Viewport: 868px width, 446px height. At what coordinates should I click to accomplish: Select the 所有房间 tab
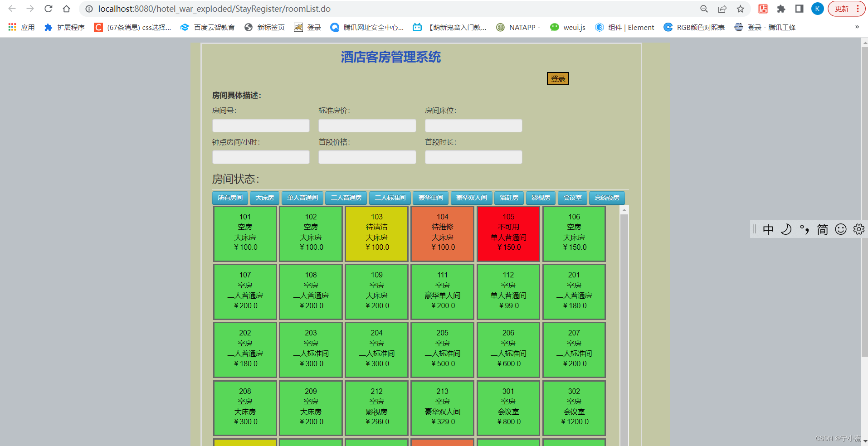(x=230, y=198)
